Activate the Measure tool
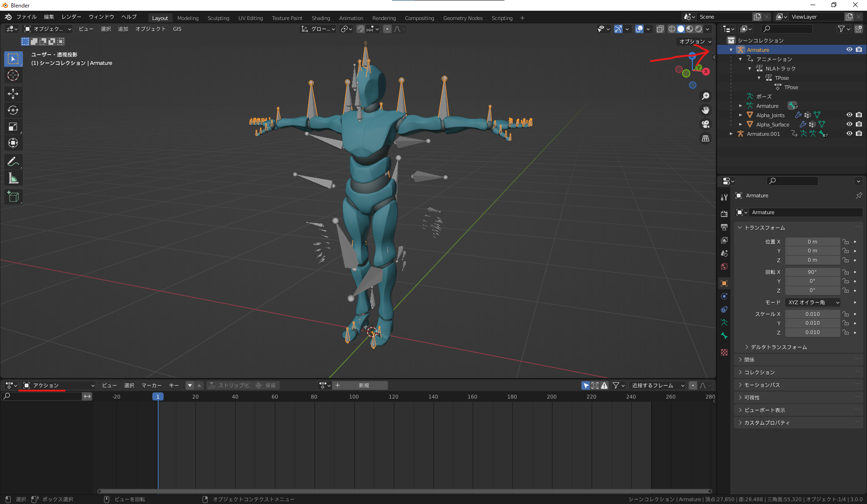 click(x=14, y=178)
